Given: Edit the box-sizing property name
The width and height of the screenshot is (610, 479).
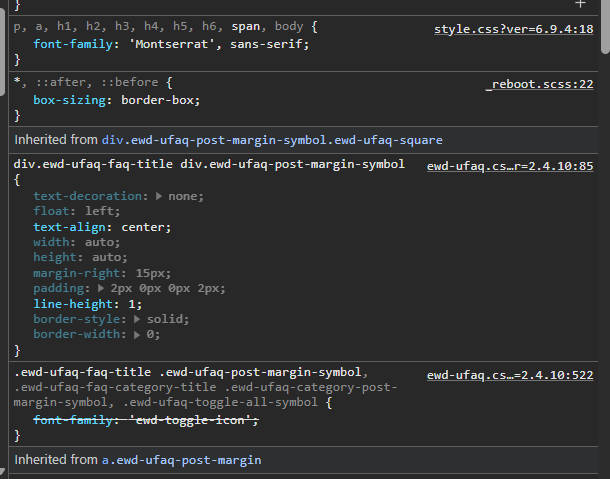Looking at the screenshot, I should pyautogui.click(x=69, y=100).
